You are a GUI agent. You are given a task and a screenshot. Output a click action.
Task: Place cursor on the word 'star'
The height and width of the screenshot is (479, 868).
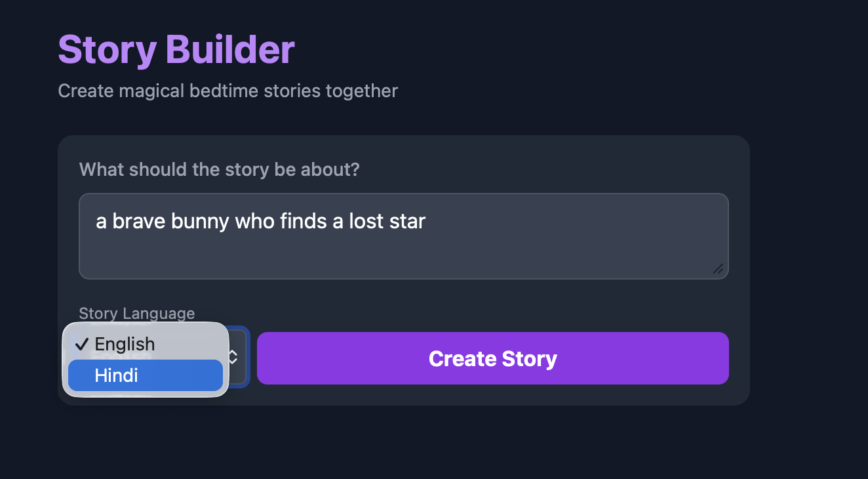pyautogui.click(x=409, y=221)
